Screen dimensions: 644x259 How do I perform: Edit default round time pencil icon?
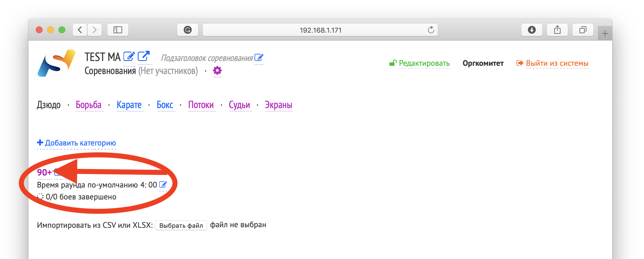pos(163,185)
